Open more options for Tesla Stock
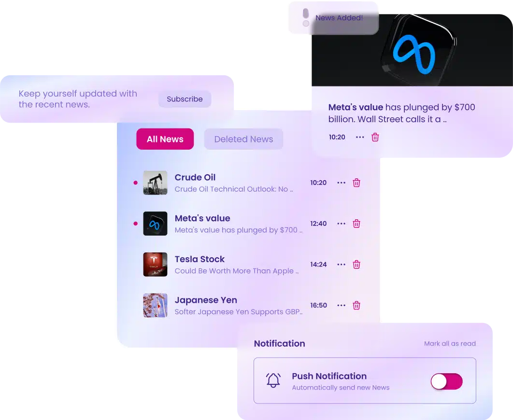 [x=341, y=265]
